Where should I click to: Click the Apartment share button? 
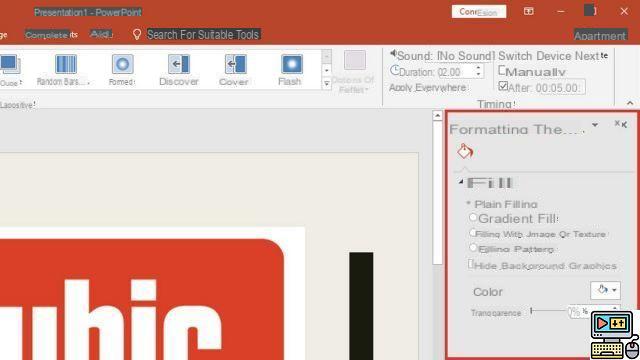click(x=600, y=36)
